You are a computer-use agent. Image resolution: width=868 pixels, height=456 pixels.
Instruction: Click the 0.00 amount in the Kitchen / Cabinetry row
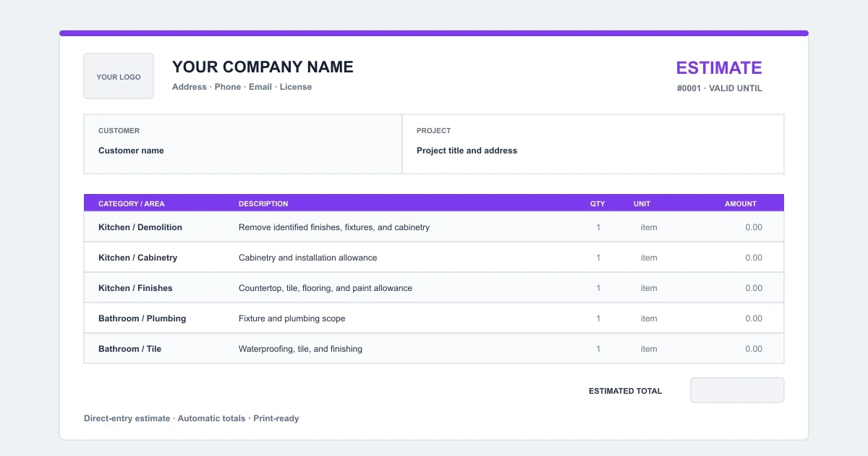pos(754,258)
